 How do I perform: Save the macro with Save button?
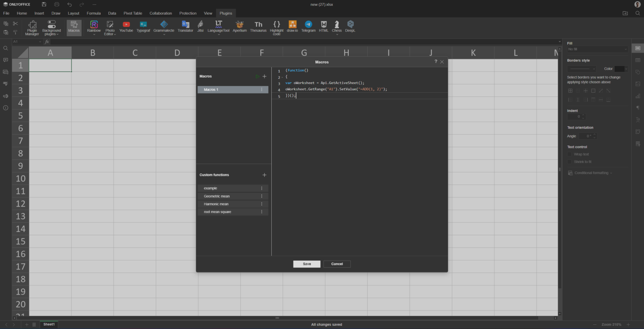pyautogui.click(x=306, y=264)
